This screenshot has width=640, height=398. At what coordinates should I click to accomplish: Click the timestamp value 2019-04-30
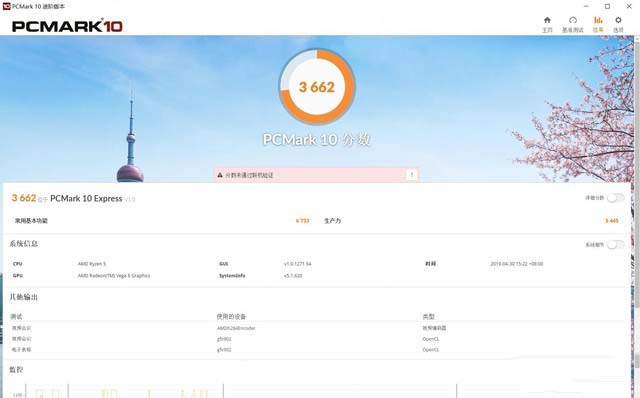click(x=517, y=264)
